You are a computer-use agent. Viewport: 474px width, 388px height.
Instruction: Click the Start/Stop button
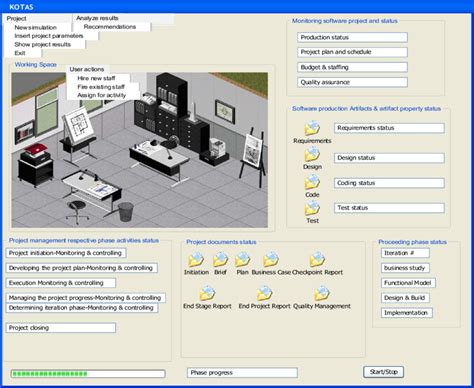tap(384, 372)
